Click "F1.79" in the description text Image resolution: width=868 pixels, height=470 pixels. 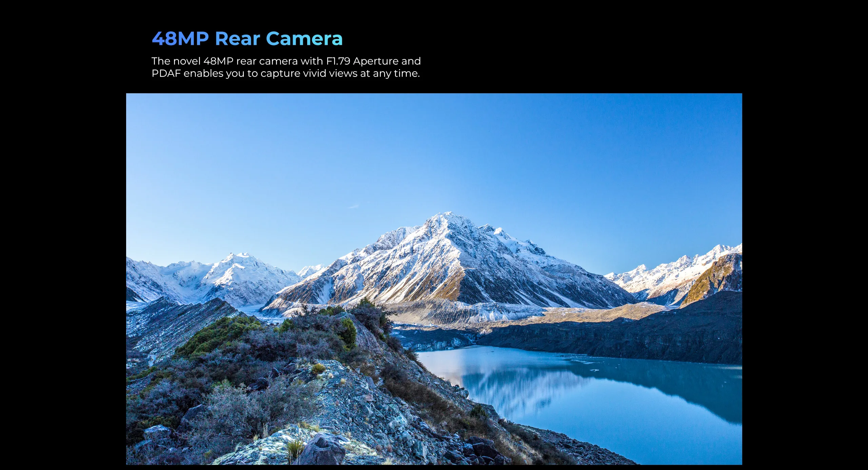[338, 61]
